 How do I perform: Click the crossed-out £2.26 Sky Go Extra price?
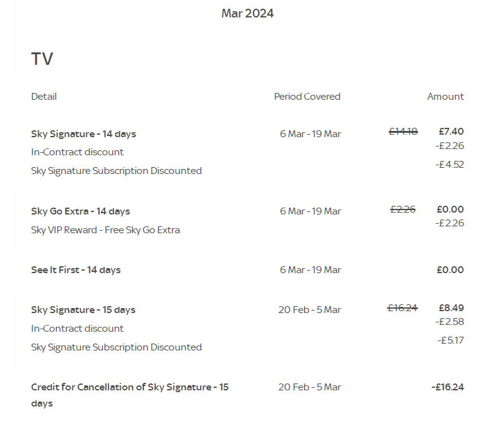click(402, 210)
